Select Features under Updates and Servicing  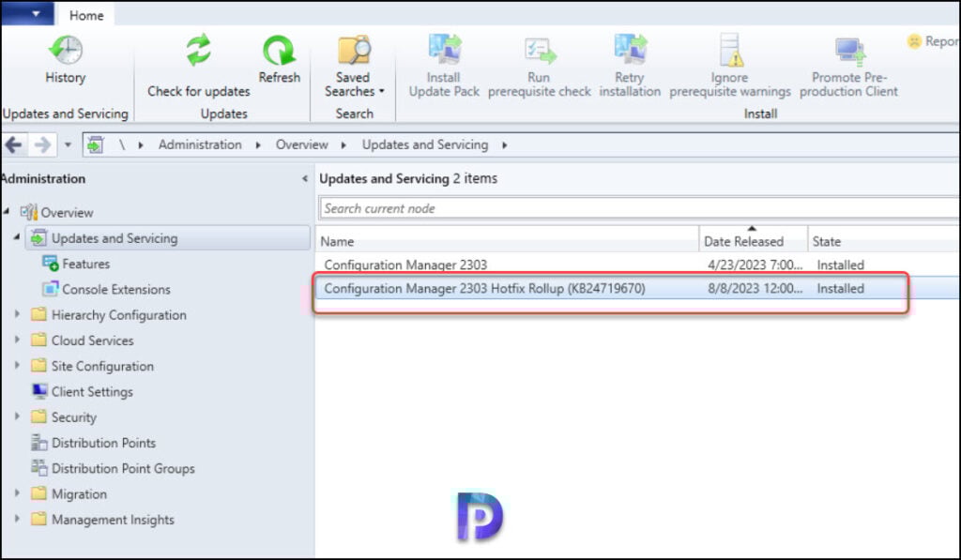point(85,264)
